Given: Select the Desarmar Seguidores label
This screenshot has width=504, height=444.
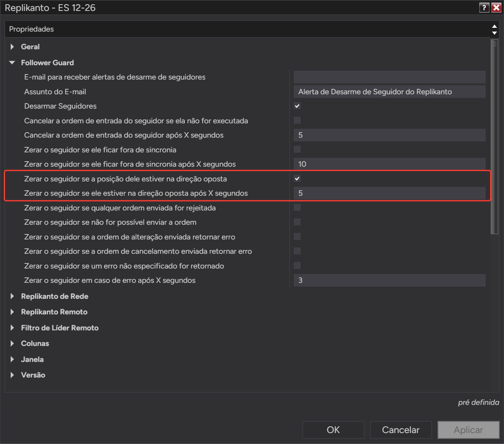Looking at the screenshot, I should [61, 106].
